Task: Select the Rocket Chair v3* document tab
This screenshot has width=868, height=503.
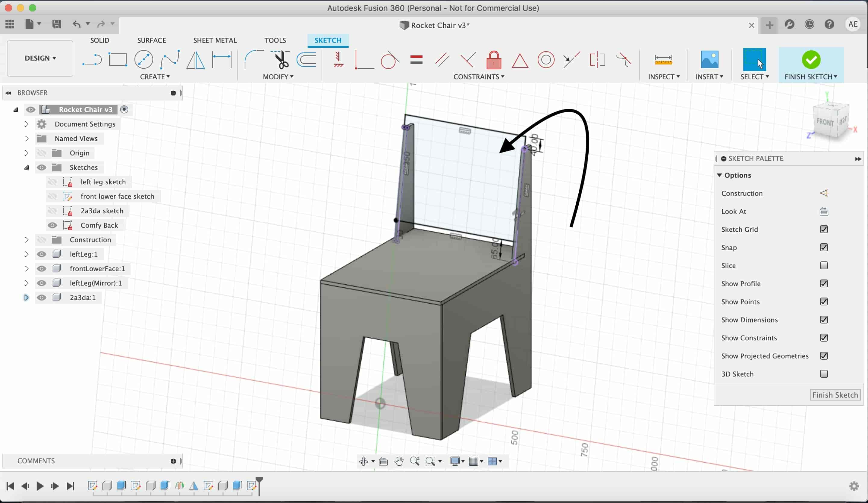Action: pyautogui.click(x=434, y=25)
